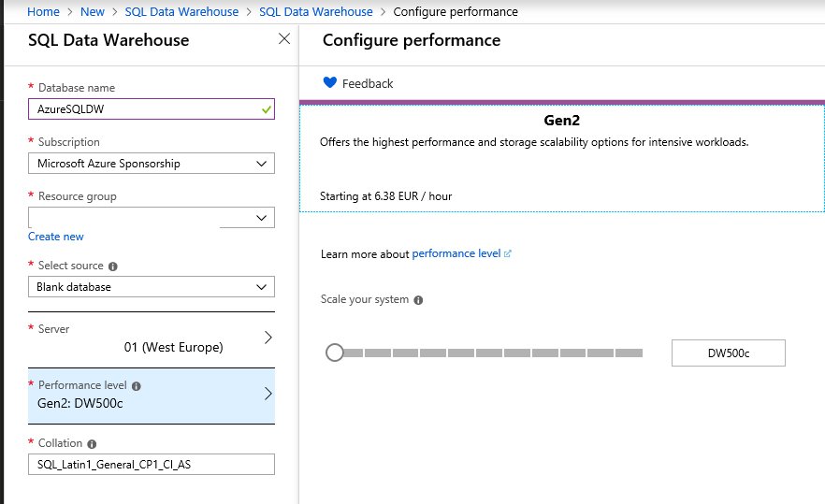Click New in the breadcrumb
Screen dimensions: 825x504
93,11
